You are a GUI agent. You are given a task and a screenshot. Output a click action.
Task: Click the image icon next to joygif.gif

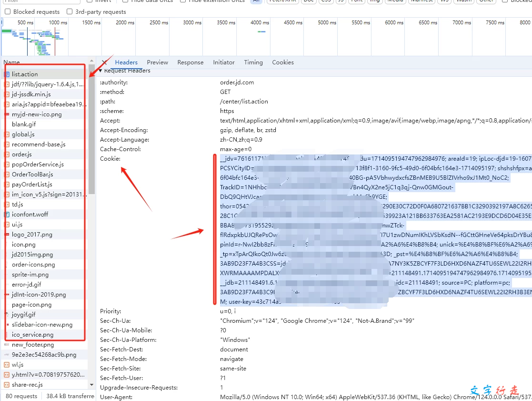click(7, 314)
